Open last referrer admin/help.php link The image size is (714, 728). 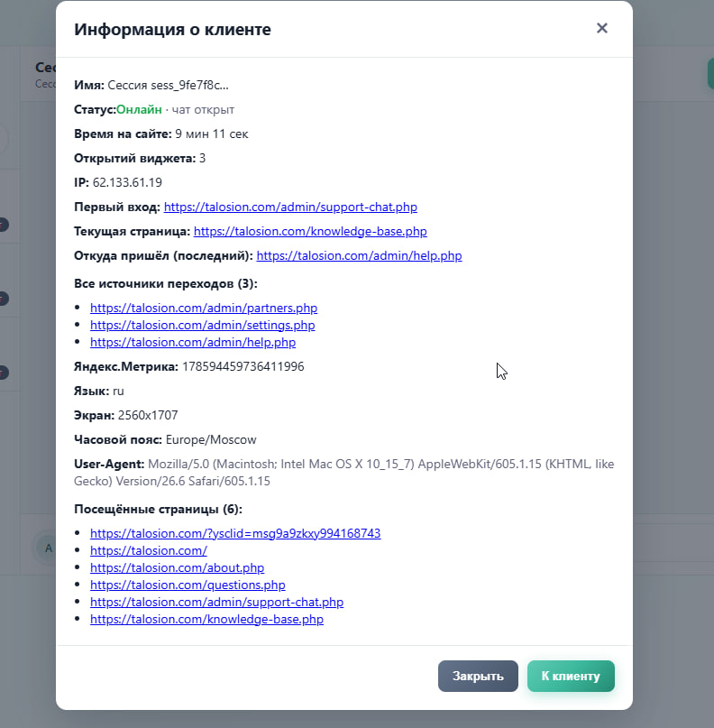(x=359, y=256)
